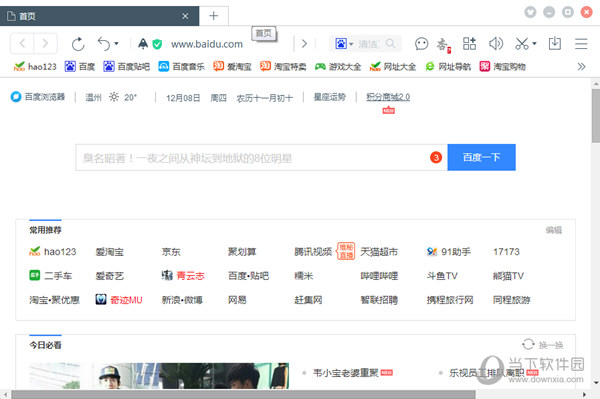This screenshot has height=399, width=600.
Task: Open 网址导航 bookmark
Action: point(447,67)
